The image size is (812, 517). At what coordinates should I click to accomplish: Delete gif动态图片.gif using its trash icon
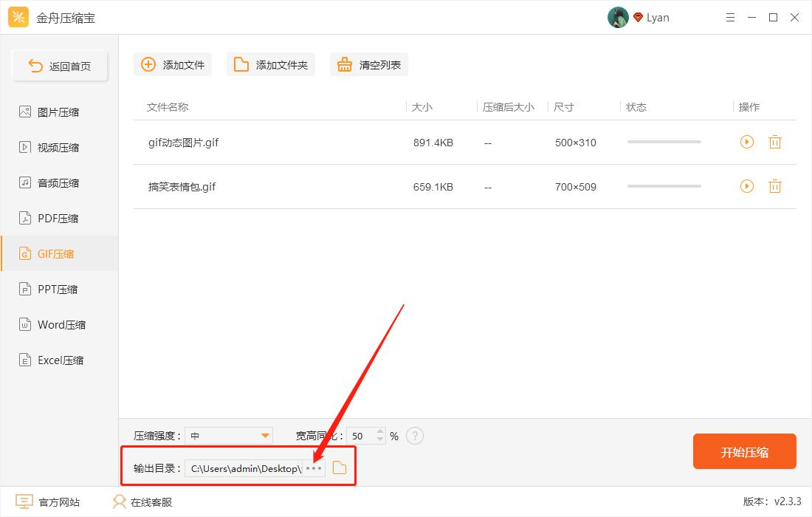click(775, 142)
